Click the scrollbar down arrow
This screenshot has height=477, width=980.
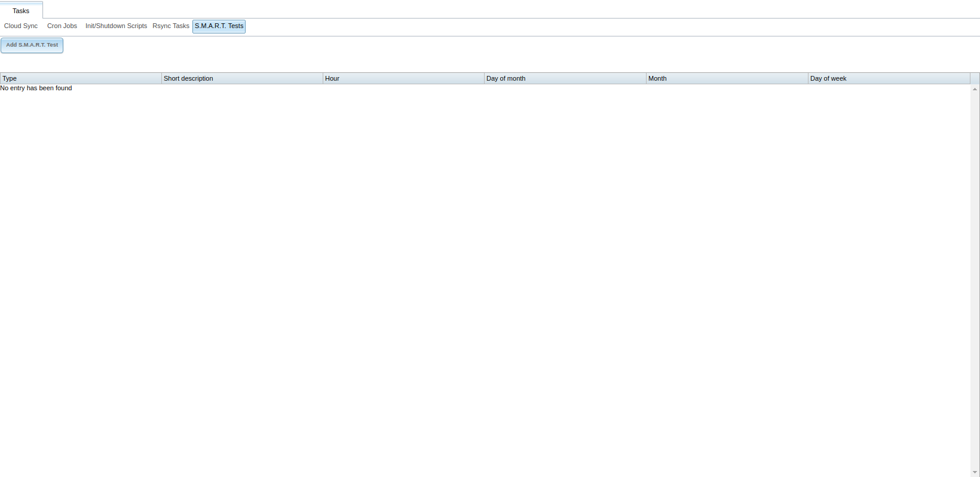pos(975,472)
